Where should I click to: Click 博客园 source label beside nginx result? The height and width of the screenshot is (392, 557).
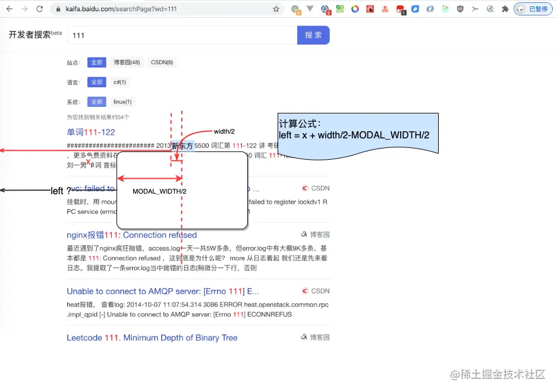[315, 235]
